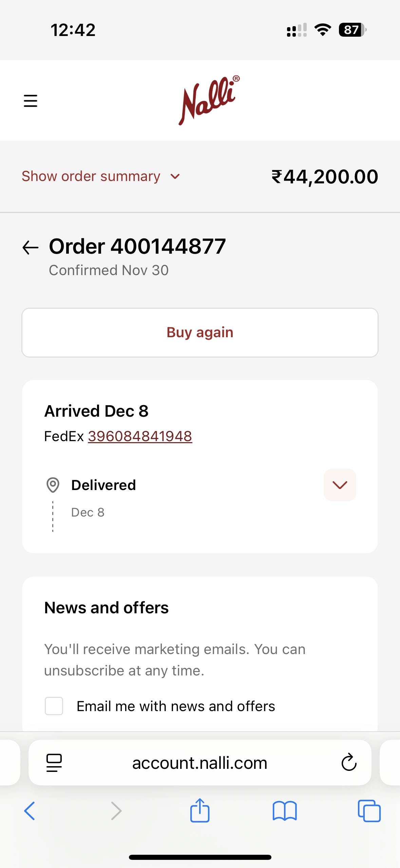Tap the Safari page settings icon
This screenshot has width=400, height=868.
(54, 763)
